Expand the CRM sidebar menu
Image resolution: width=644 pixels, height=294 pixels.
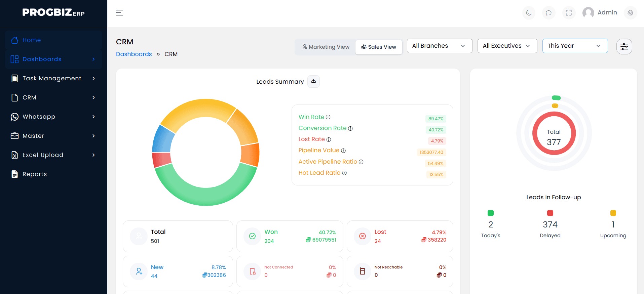point(53,97)
